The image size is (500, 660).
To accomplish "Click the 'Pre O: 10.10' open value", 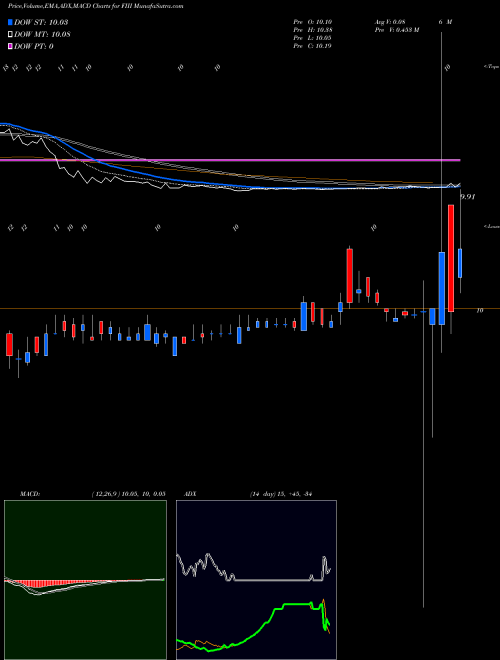I will (x=313, y=22).
